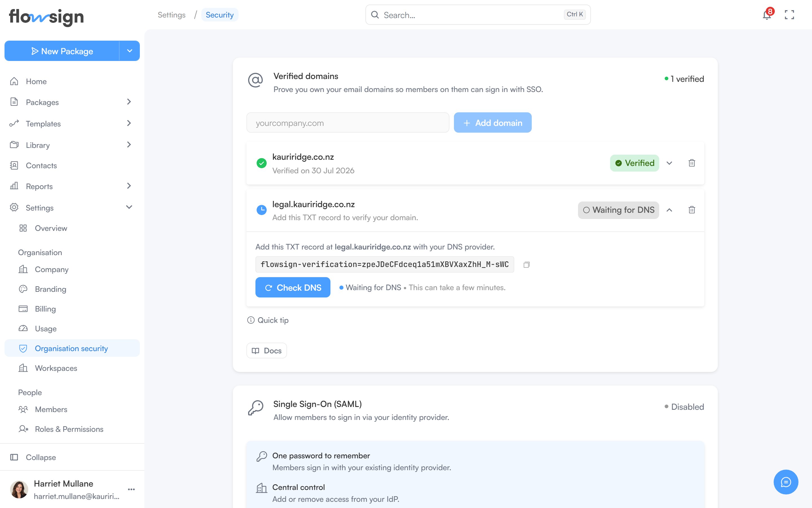Collapse legal.kauriridge.co.nz domain details

coord(669,210)
